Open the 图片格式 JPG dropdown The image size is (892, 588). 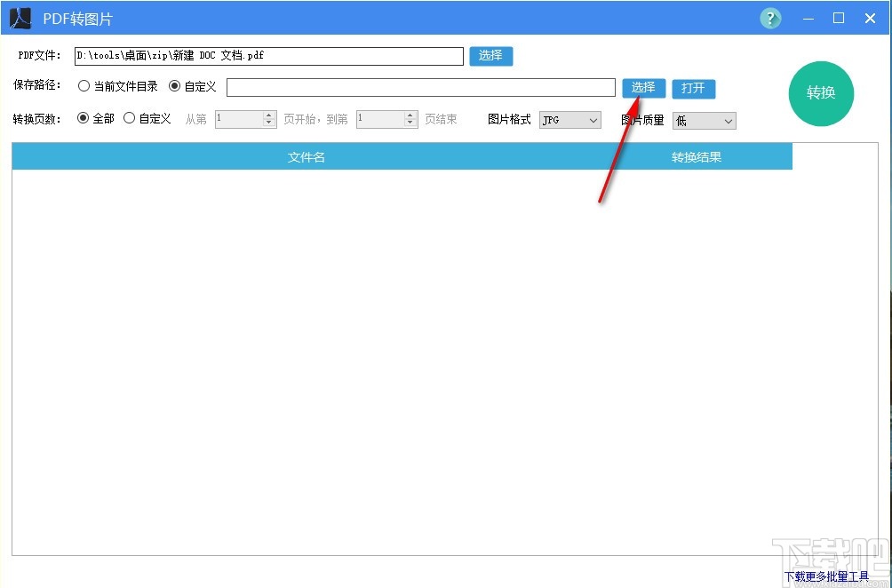coord(570,120)
